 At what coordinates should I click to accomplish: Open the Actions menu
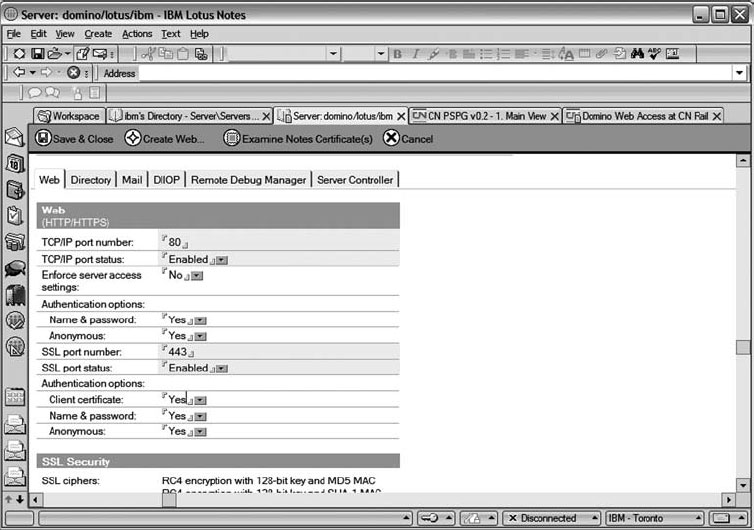coord(137,34)
